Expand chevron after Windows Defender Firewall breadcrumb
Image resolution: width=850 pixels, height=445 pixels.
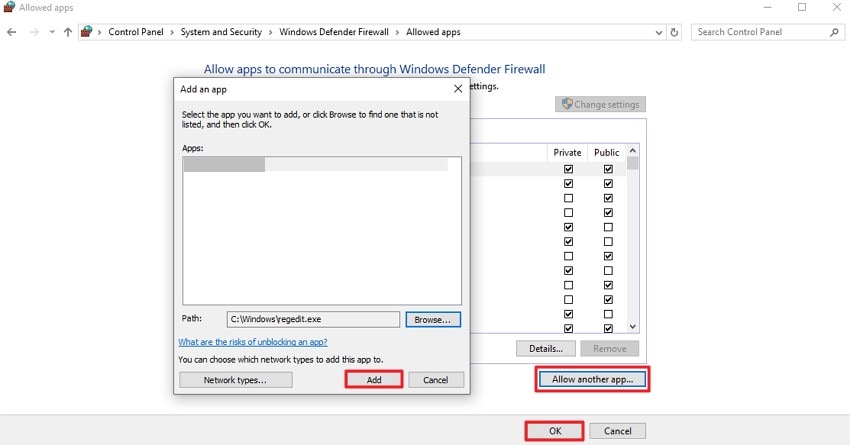pos(397,33)
